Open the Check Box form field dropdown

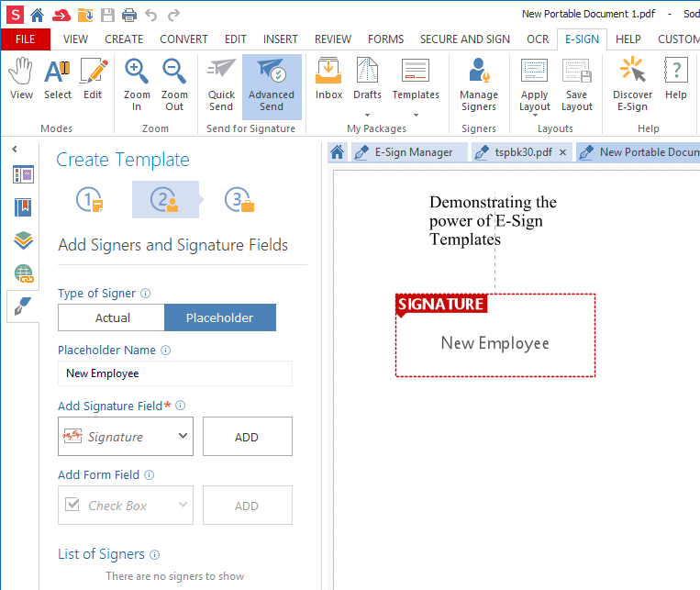click(126, 506)
